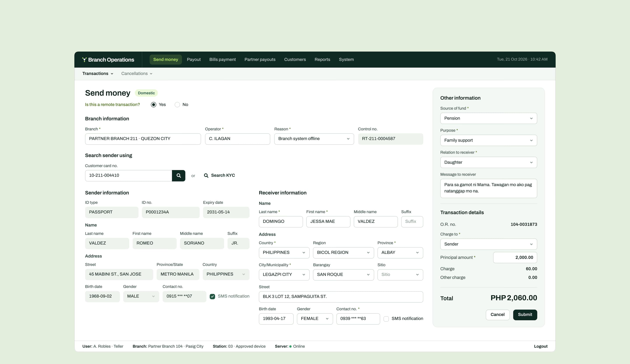Click the customer card search magnifier button

tap(178, 175)
